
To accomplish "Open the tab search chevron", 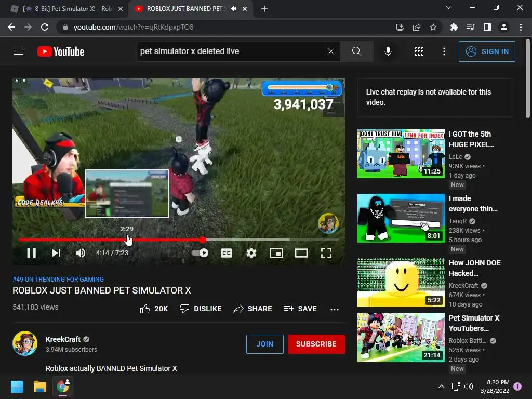I will coord(448,7).
